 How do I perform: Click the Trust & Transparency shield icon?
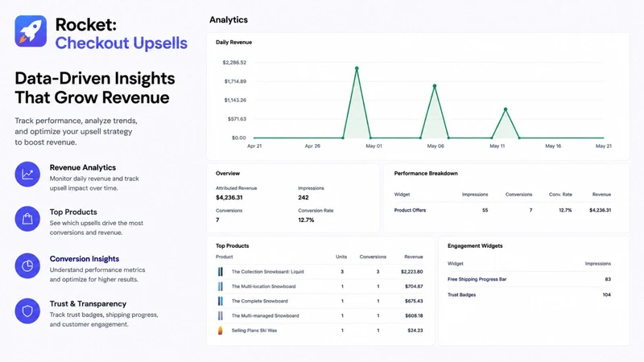click(x=27, y=311)
